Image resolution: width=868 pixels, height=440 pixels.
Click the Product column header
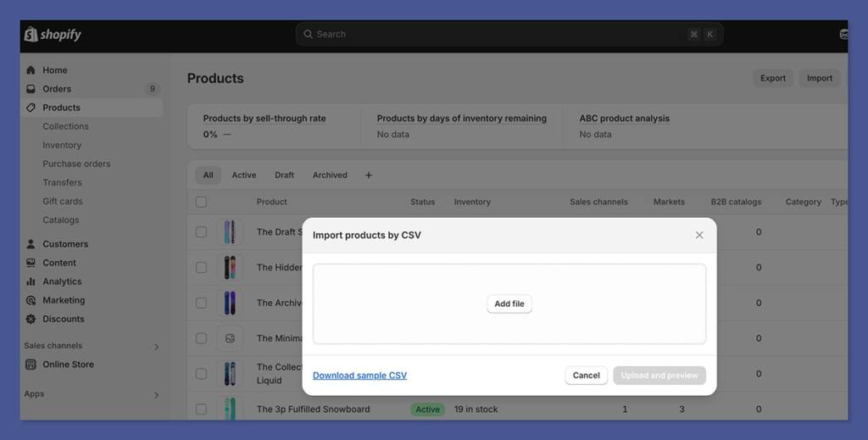pyautogui.click(x=272, y=202)
